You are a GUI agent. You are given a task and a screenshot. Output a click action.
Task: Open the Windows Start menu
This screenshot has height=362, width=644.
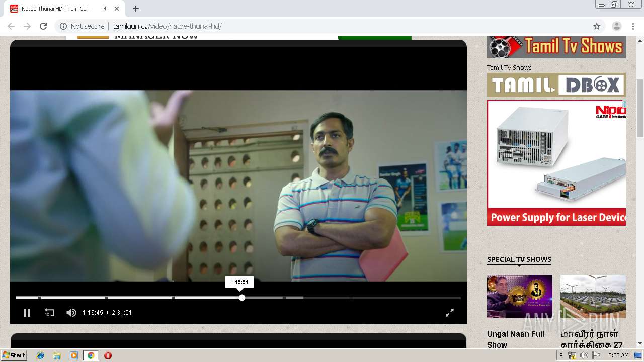coord(14,355)
